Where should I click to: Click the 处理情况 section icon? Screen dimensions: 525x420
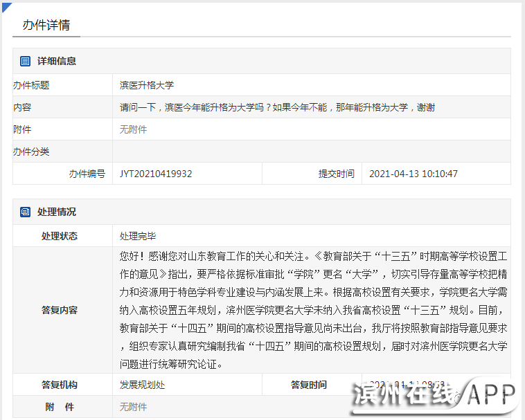pos(26,212)
